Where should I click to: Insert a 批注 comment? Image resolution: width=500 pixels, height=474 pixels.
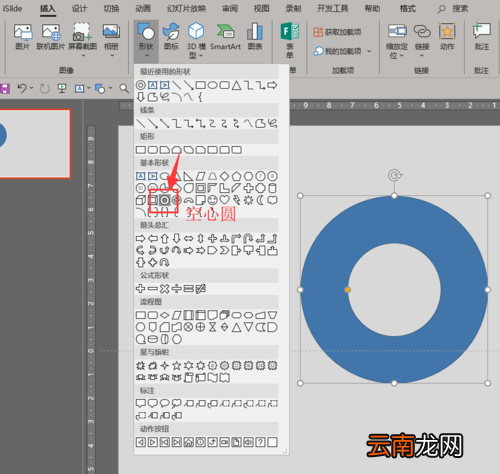point(482,37)
